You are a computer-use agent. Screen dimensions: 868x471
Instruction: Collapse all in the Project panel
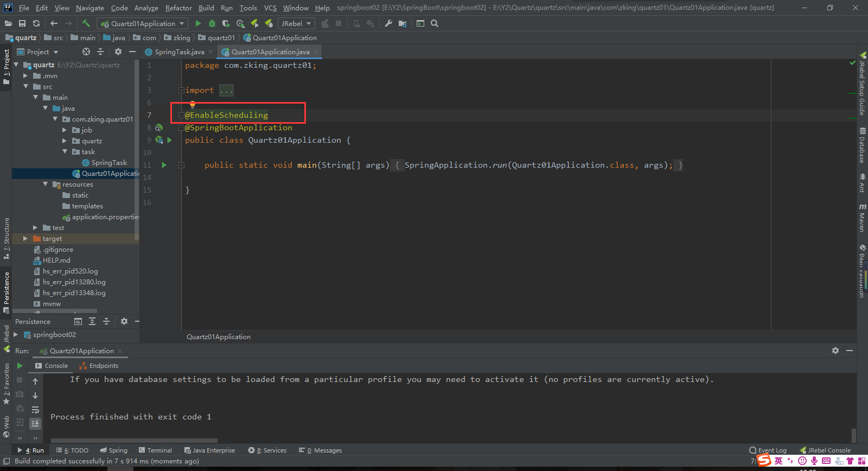pos(100,52)
